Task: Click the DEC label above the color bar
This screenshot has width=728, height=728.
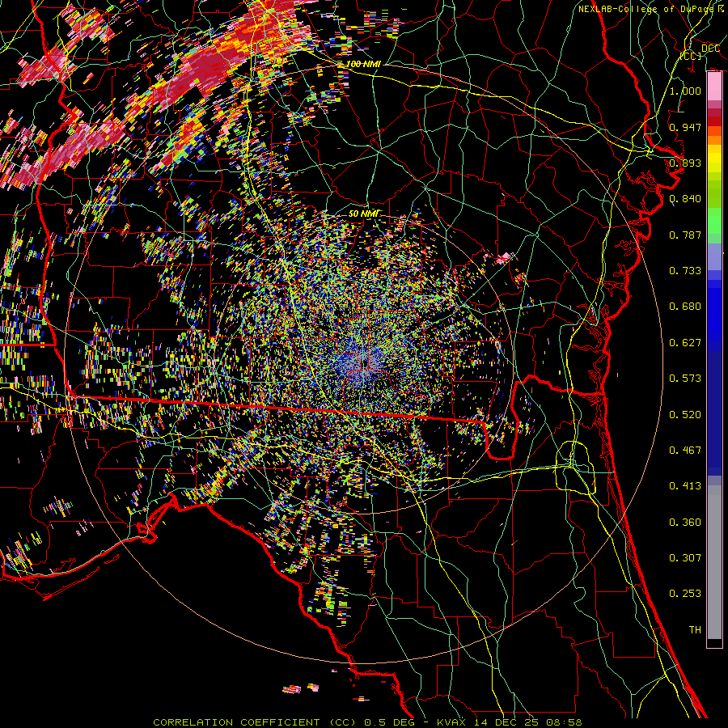Action: tap(710, 49)
